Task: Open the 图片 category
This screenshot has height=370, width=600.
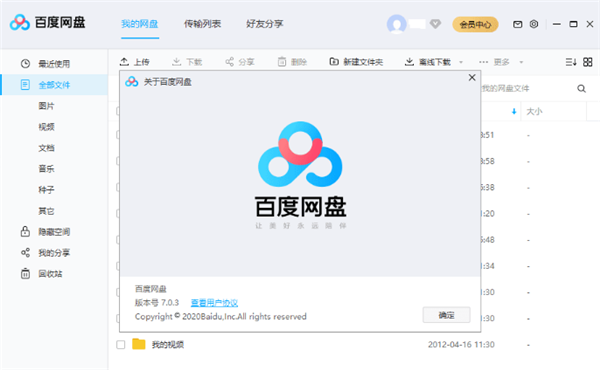Action: 46,106
